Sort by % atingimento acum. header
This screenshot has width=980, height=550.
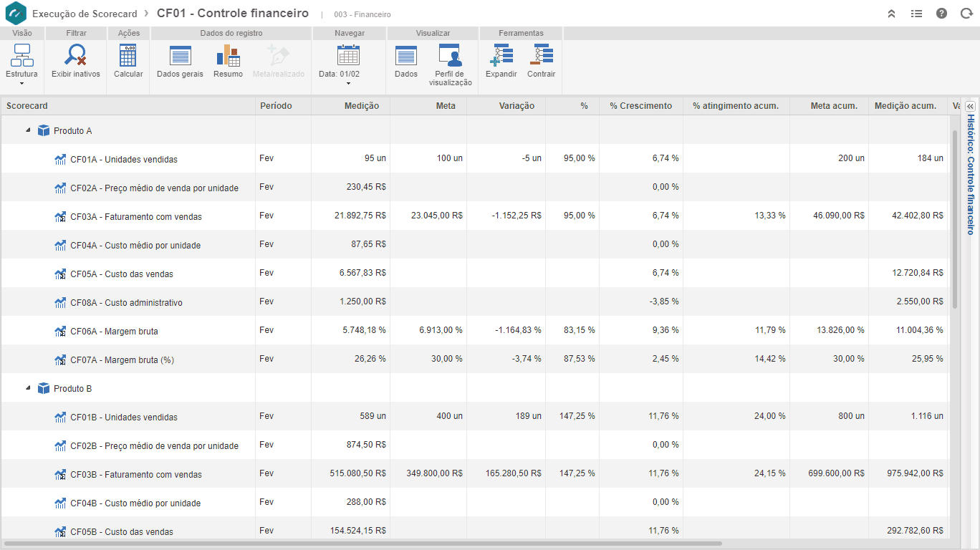click(736, 106)
